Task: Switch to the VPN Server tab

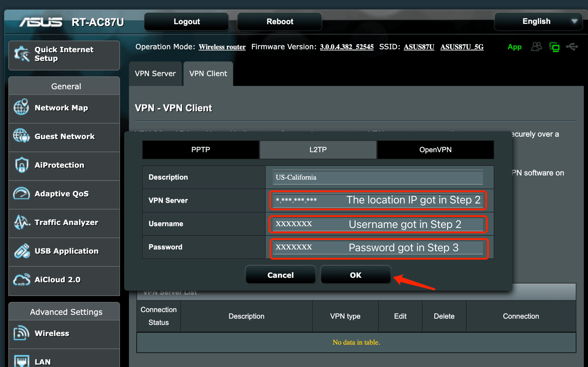Action: [x=155, y=74]
